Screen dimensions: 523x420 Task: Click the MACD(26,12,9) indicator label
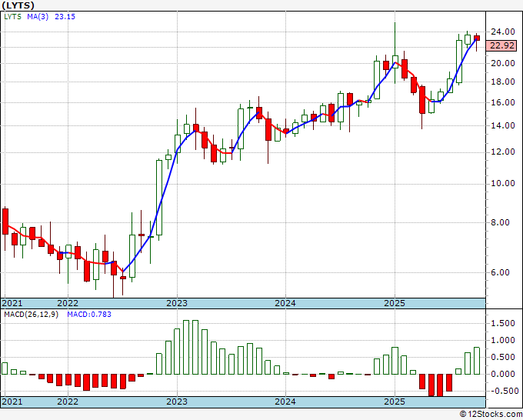31,315
